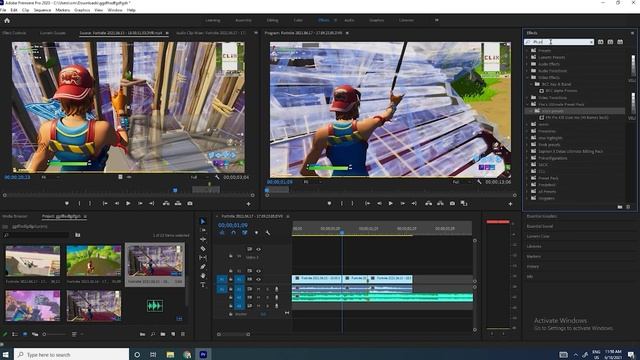The height and width of the screenshot is (360, 640).
Task: Create new custom bin in Effects panel
Action: click(x=620, y=207)
